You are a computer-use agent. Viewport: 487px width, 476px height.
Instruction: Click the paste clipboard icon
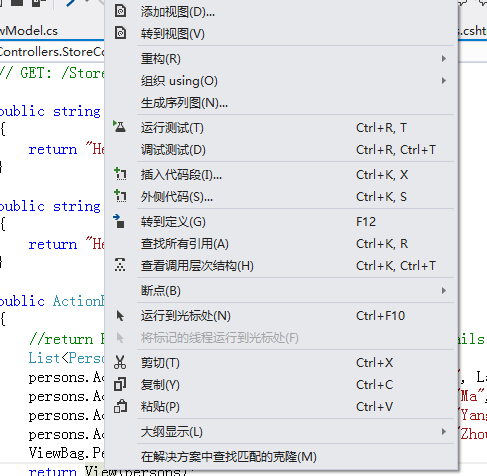click(x=120, y=406)
